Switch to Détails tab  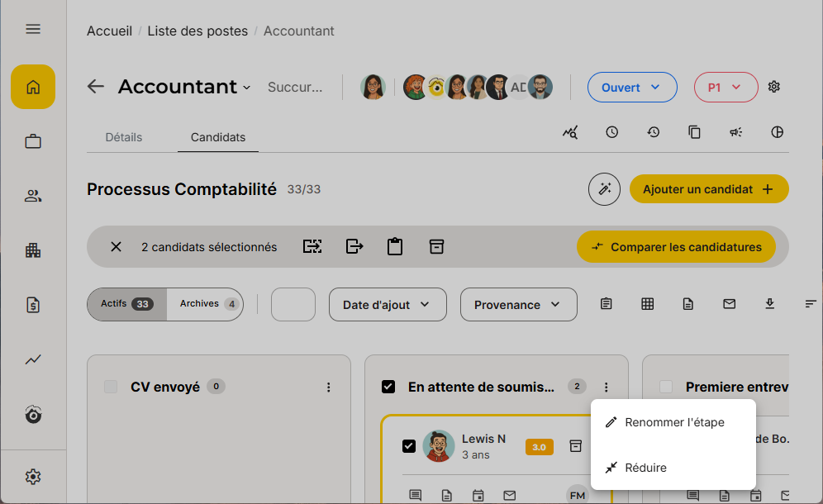(124, 137)
